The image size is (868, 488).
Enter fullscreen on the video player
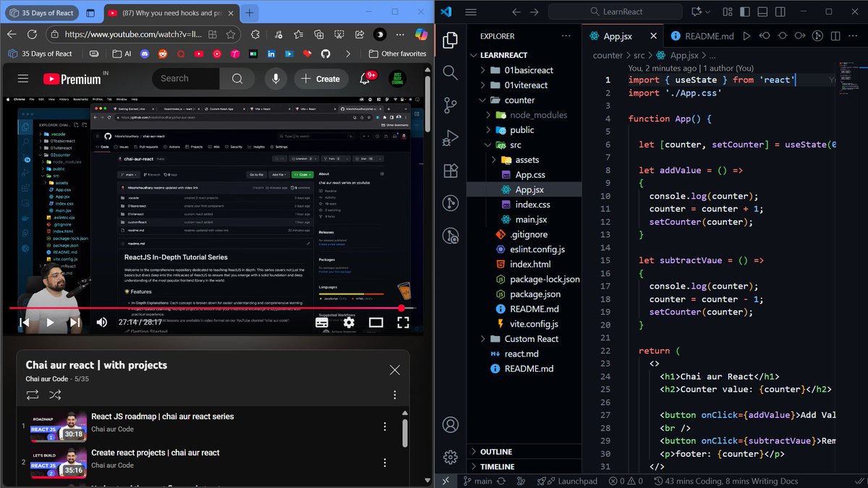click(403, 322)
